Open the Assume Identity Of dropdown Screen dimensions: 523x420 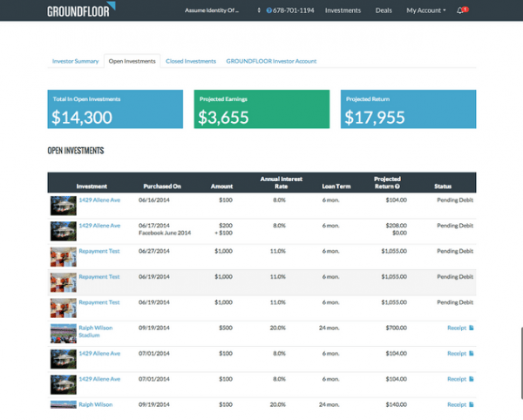pyautogui.click(x=223, y=10)
